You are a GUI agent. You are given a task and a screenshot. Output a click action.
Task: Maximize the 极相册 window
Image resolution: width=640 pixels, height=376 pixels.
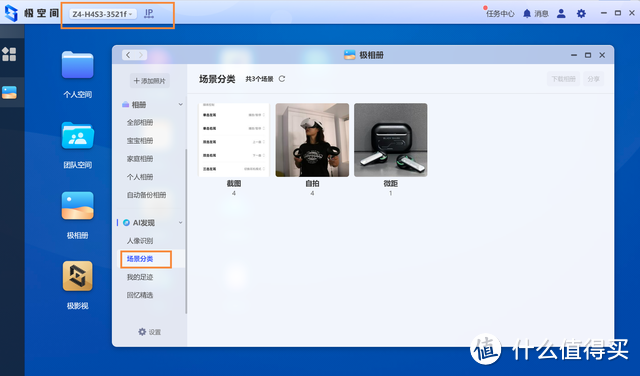point(588,55)
